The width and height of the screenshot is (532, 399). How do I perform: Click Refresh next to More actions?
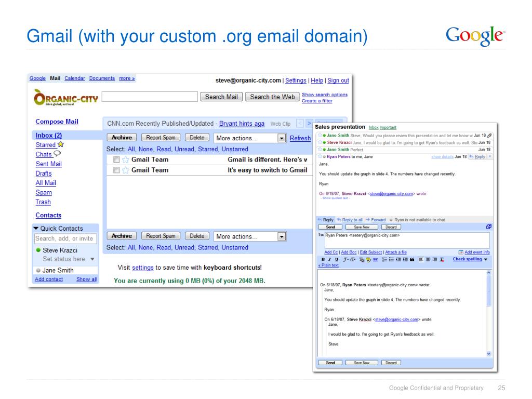(x=300, y=138)
